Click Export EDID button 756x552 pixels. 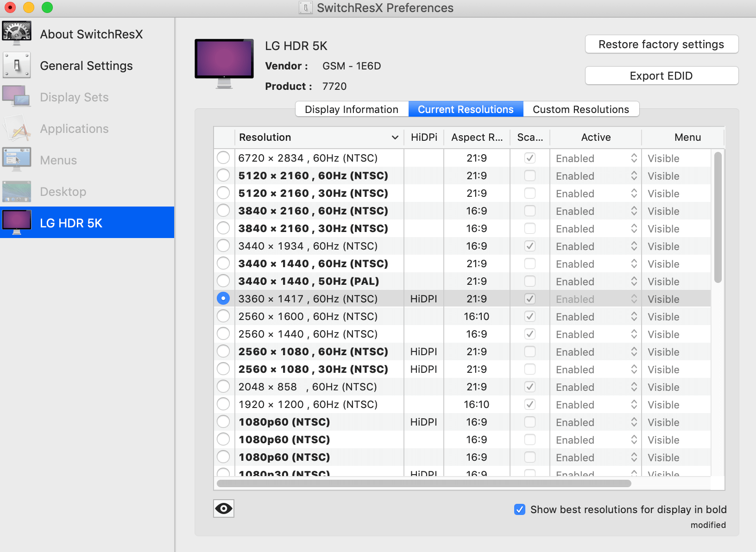tap(661, 76)
